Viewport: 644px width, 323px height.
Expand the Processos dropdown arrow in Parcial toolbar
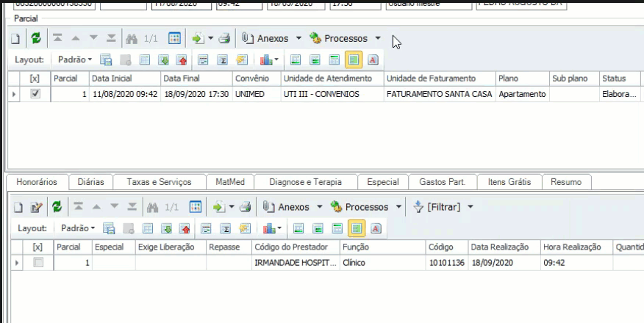coord(378,38)
